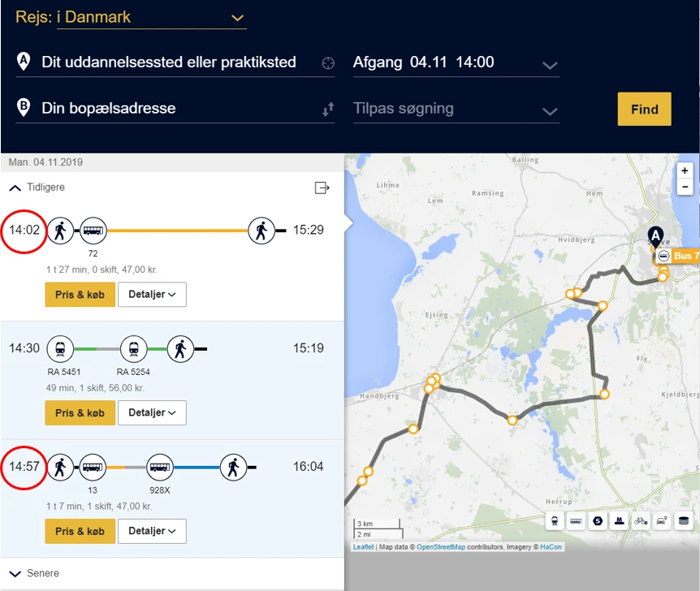Select the bus map layer icon
The width and height of the screenshot is (700, 591).
click(577, 520)
